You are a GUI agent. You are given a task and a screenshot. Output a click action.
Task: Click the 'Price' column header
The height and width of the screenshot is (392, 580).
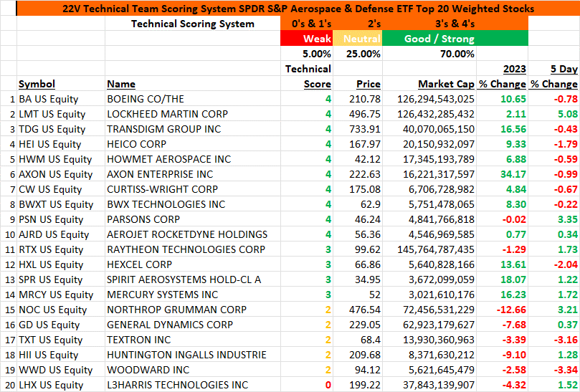click(358, 84)
